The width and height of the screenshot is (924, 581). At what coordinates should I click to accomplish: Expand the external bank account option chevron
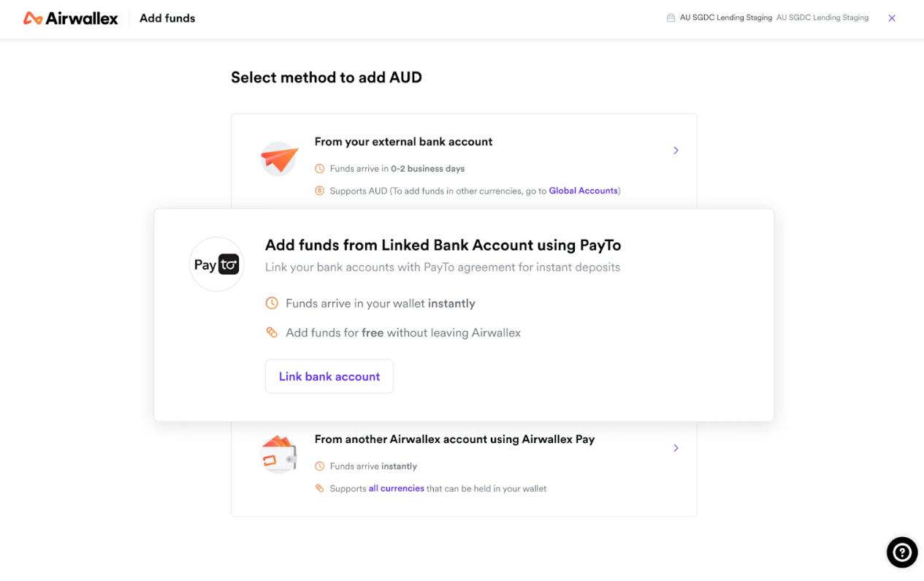pos(676,151)
